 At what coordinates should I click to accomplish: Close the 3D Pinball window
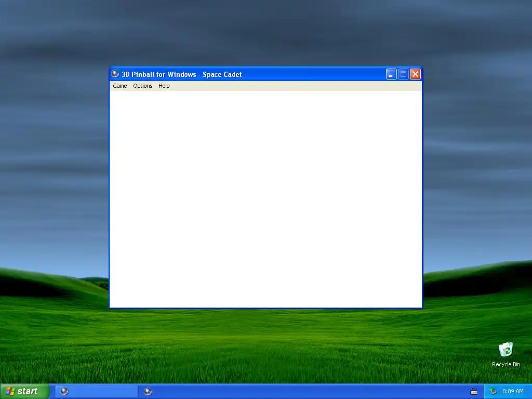pyautogui.click(x=415, y=74)
